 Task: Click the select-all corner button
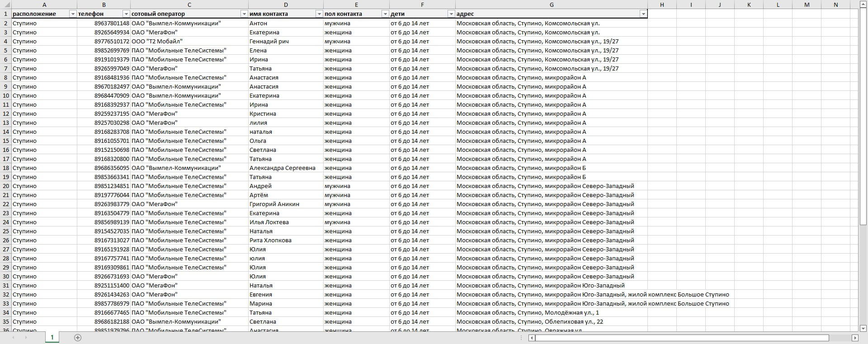click(x=5, y=5)
